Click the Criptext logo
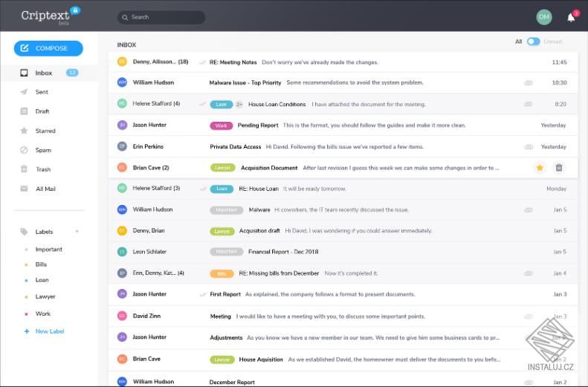This screenshot has height=387, width=588. pos(51,16)
